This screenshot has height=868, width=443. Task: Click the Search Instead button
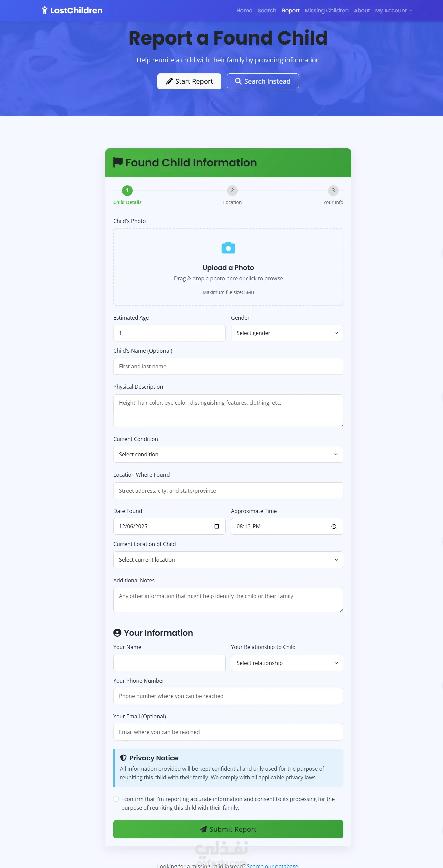(262, 81)
